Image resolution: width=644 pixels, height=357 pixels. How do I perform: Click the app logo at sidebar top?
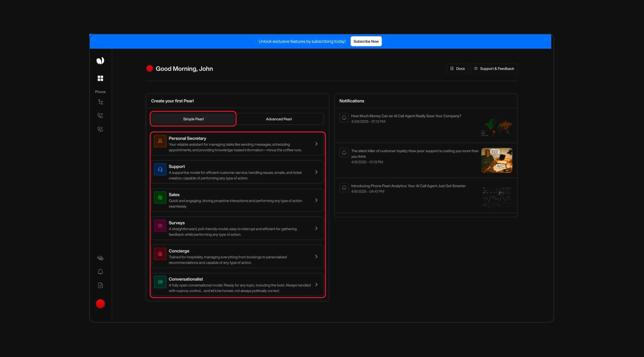tap(100, 60)
